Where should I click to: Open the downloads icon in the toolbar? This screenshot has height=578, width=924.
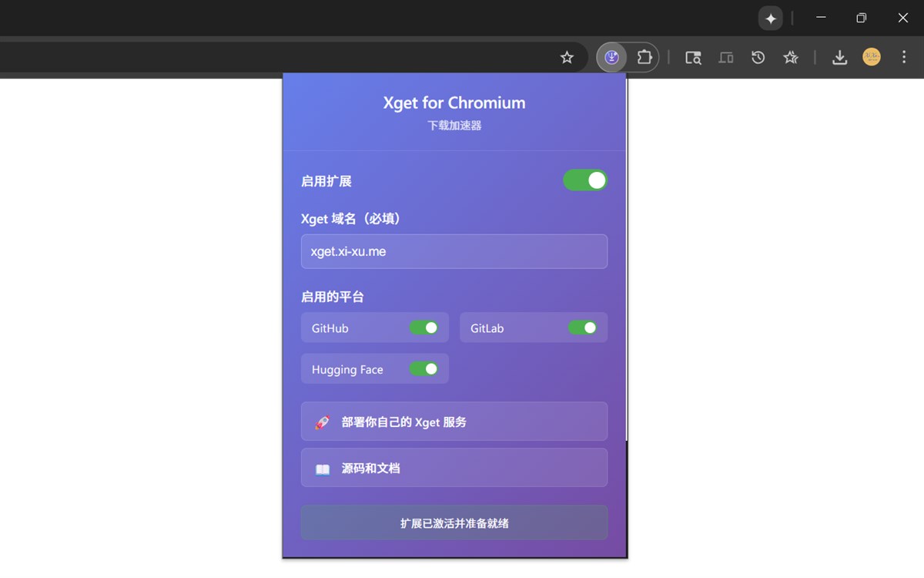839,56
